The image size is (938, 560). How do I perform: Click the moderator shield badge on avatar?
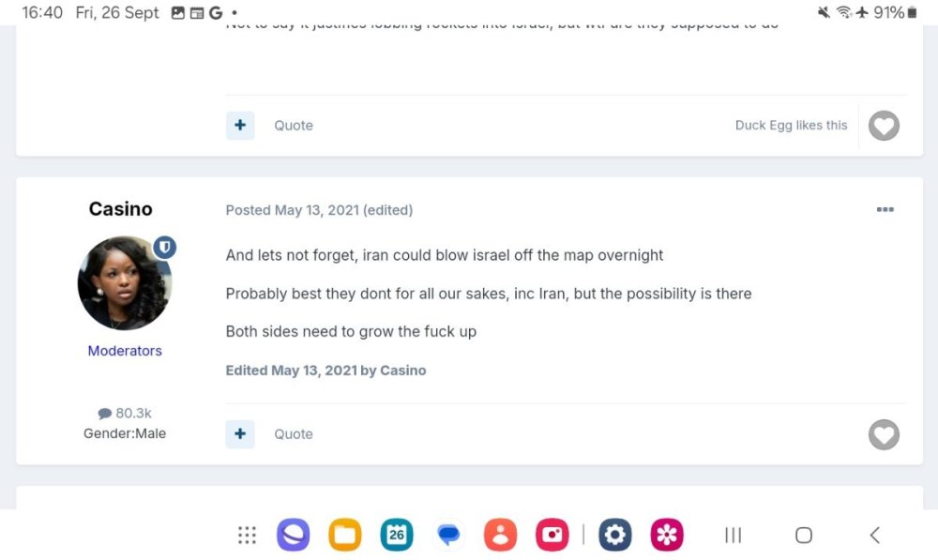[x=164, y=247]
